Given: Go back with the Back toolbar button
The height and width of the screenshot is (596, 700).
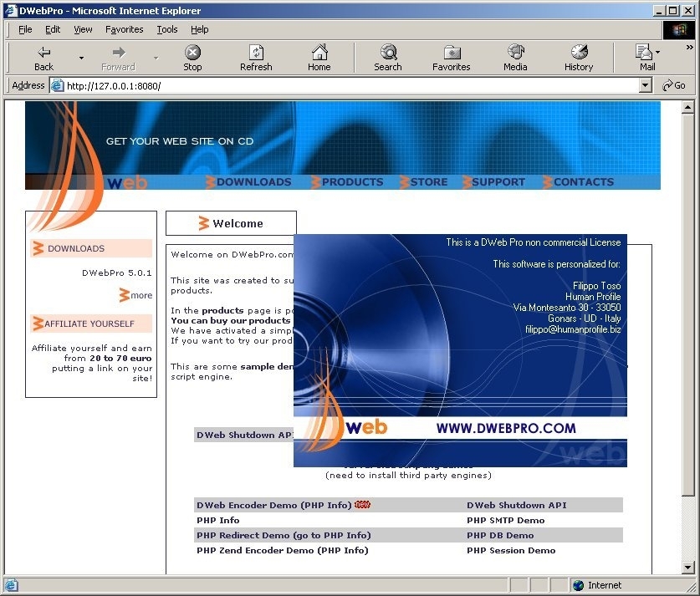Looking at the screenshot, I should [43, 58].
